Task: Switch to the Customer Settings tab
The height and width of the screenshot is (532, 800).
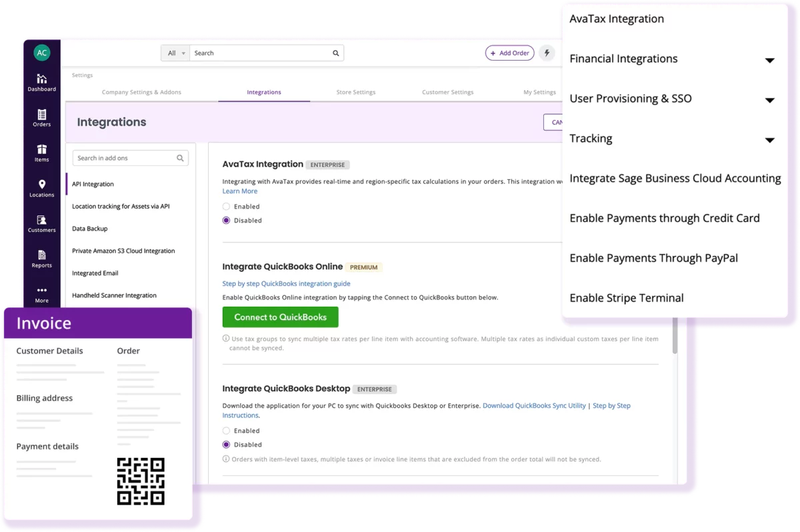Action: pos(447,92)
